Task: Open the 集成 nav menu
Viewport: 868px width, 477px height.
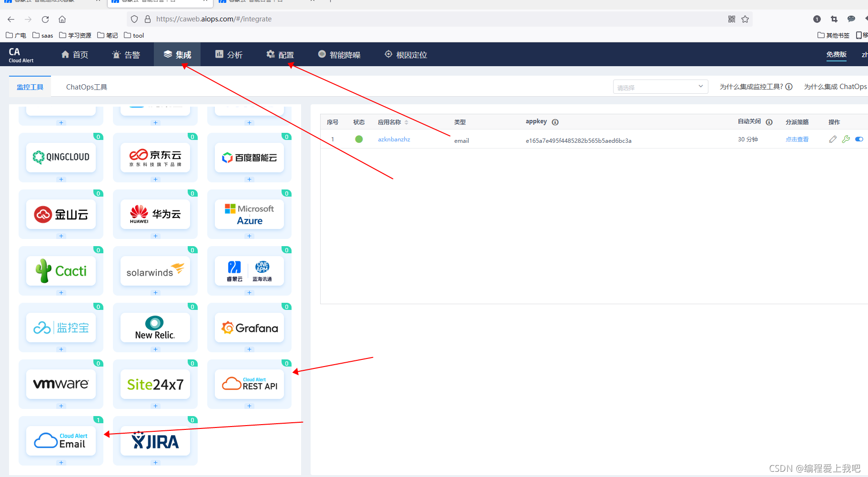Action: point(177,55)
